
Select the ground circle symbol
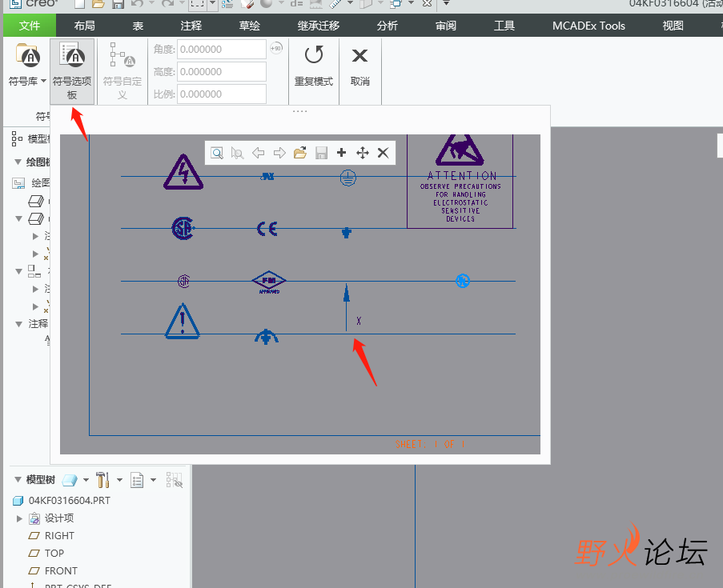click(348, 178)
